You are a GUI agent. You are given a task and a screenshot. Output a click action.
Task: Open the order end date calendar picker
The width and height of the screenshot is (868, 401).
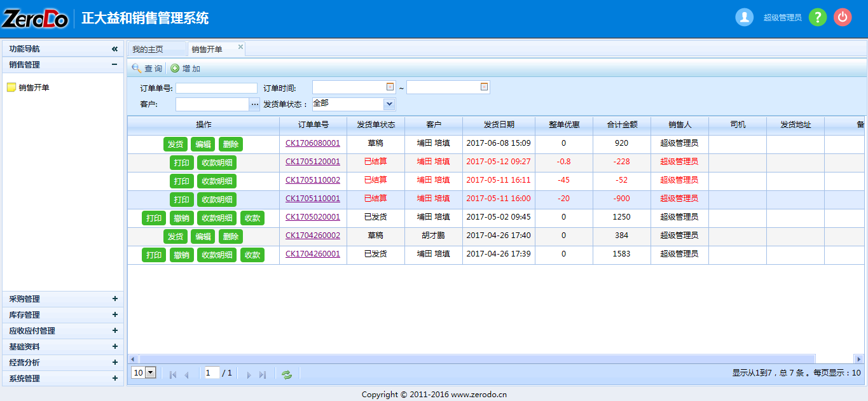484,87
